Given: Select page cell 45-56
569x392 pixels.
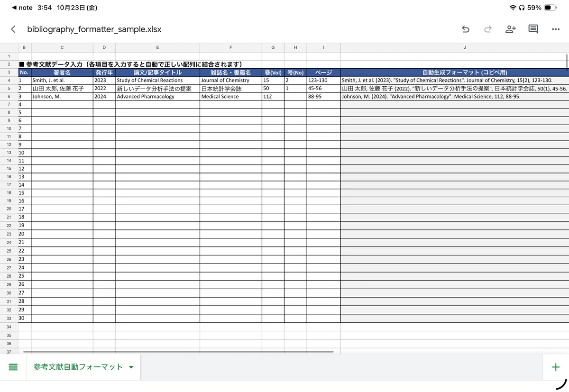Looking at the screenshot, I should click(x=323, y=88).
